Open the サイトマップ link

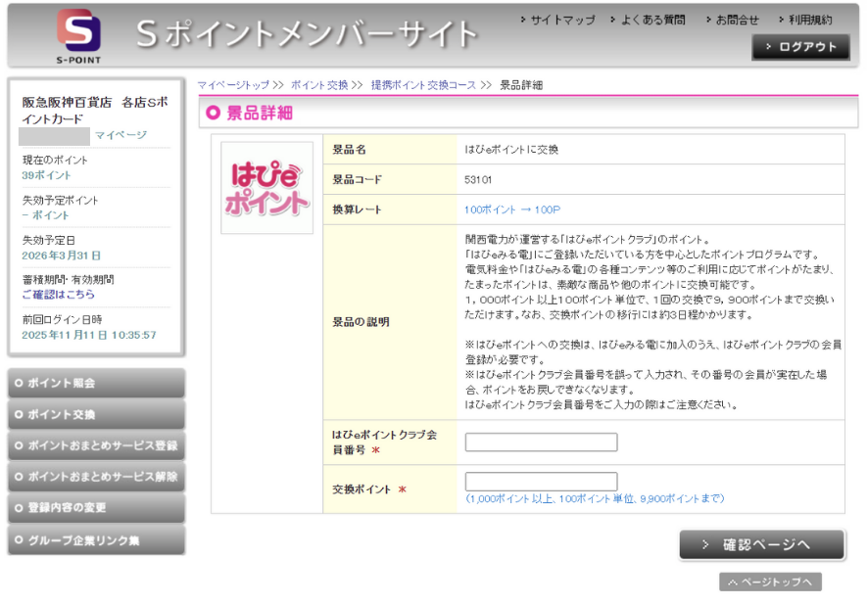click(x=561, y=20)
